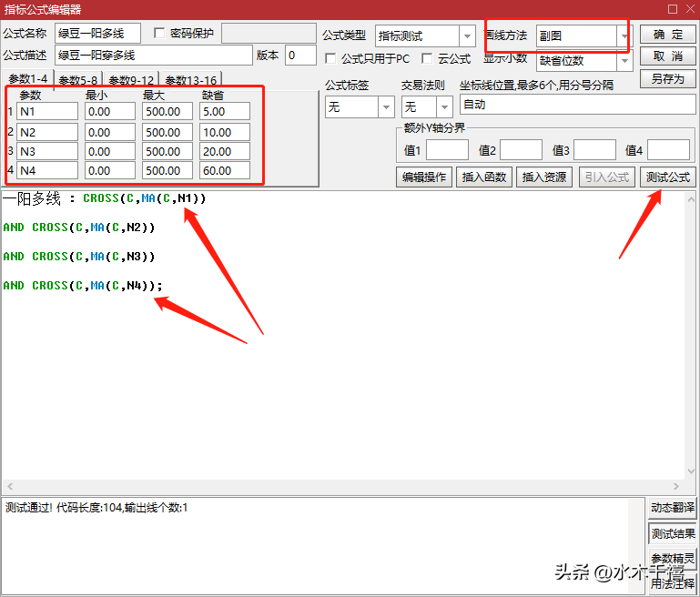The height and width of the screenshot is (597, 700).
Task: Click the 版本 number field
Action: [300, 56]
